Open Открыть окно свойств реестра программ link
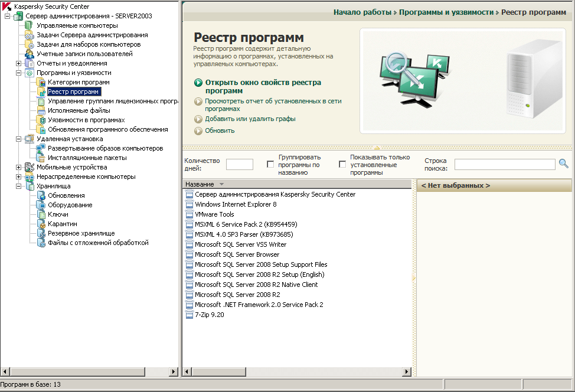Image resolution: width=575 pixels, height=392 pixels. pos(263,87)
